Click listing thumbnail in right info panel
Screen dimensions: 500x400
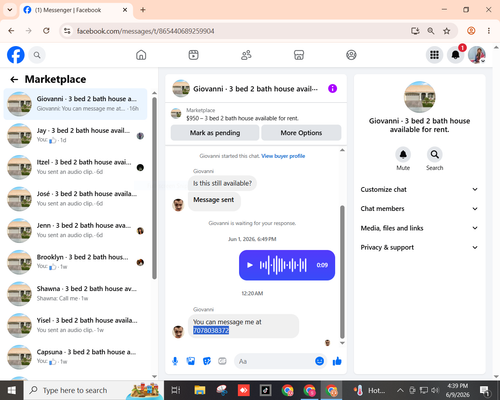pos(419,97)
